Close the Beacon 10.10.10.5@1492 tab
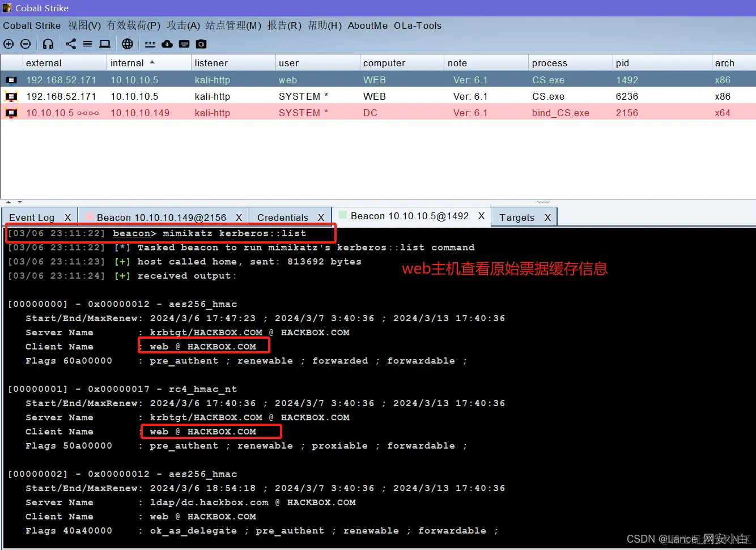The width and height of the screenshot is (756, 550). click(x=481, y=216)
